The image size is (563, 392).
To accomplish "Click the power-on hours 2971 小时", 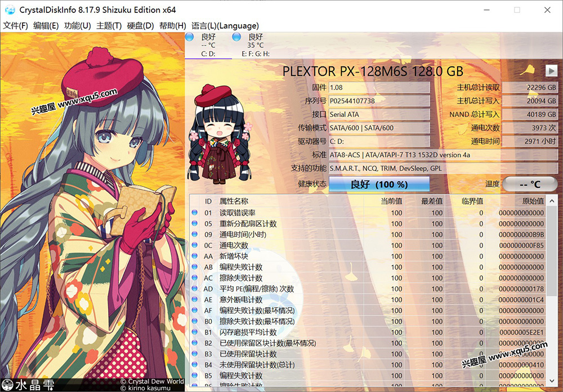I will pyautogui.click(x=530, y=141).
